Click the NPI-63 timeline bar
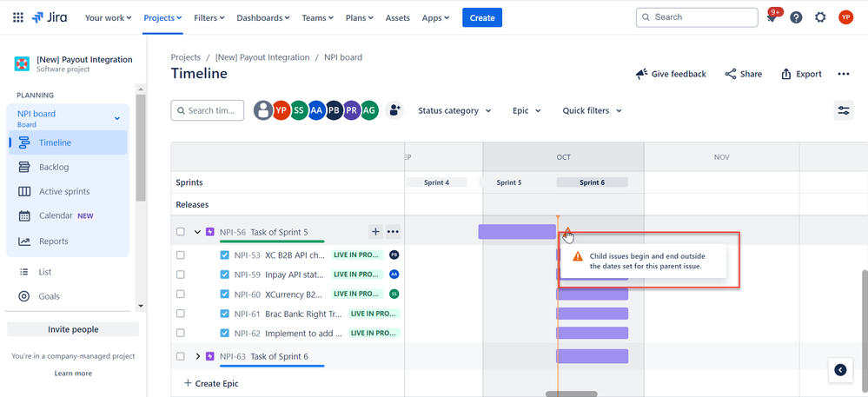The height and width of the screenshot is (397, 868). point(593,356)
